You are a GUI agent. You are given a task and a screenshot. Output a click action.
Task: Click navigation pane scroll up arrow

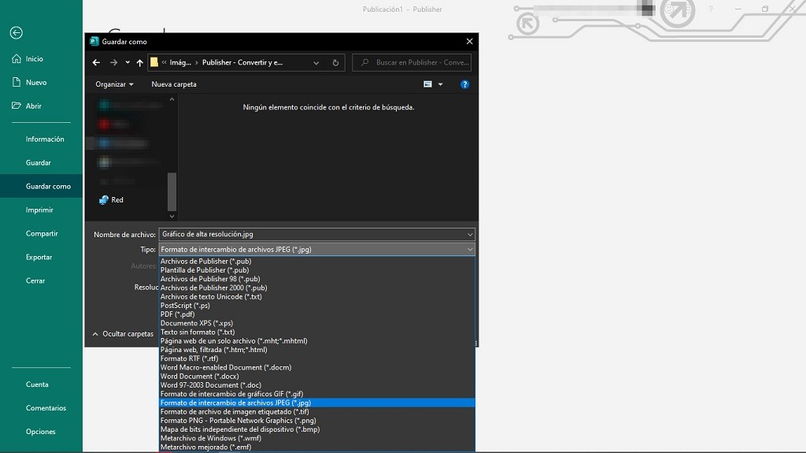[172, 99]
